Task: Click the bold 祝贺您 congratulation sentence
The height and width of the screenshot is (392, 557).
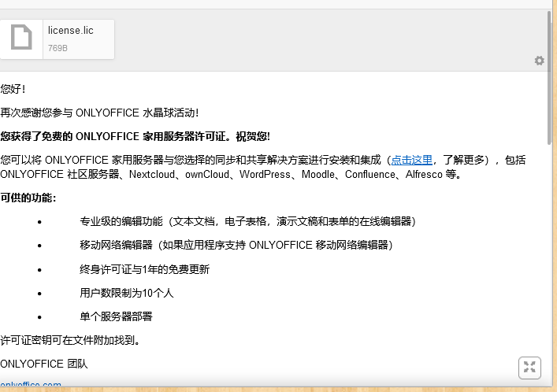Action: [x=135, y=136]
